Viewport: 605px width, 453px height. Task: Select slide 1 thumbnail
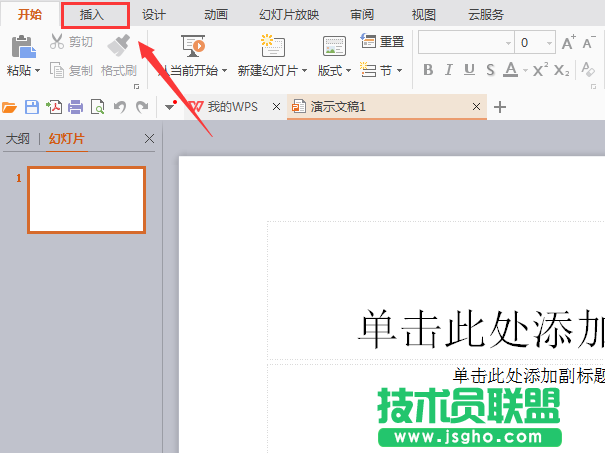[x=86, y=200]
